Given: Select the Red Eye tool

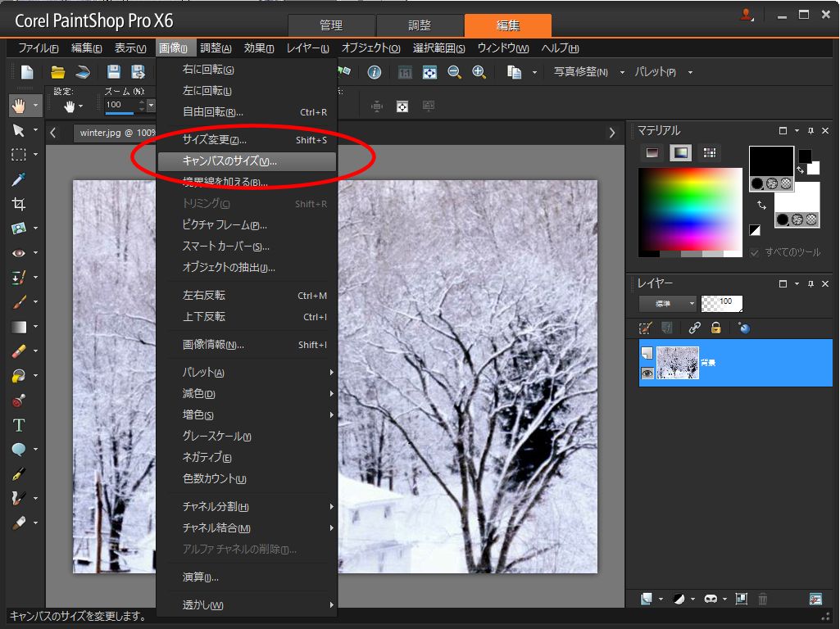Looking at the screenshot, I should (x=19, y=253).
